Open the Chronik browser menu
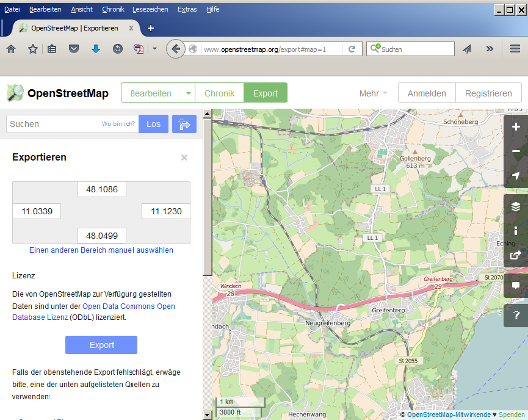The image size is (528, 420). click(x=113, y=9)
